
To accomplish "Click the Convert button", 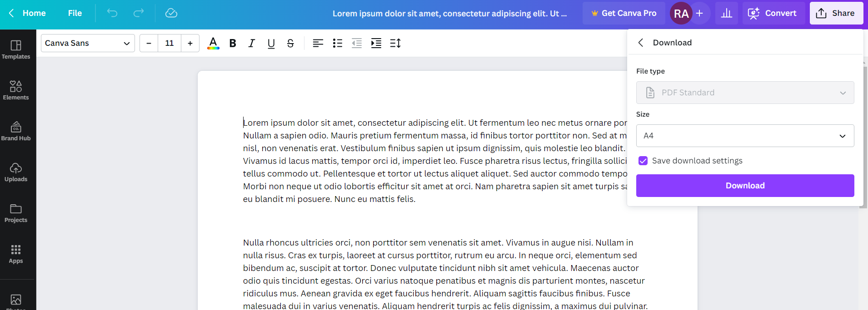I will (774, 13).
